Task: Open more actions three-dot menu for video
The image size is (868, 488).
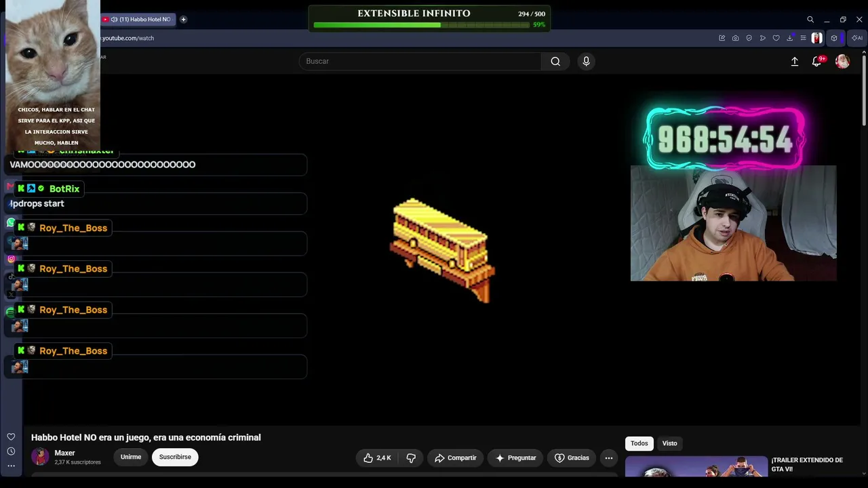Action: coord(609,458)
